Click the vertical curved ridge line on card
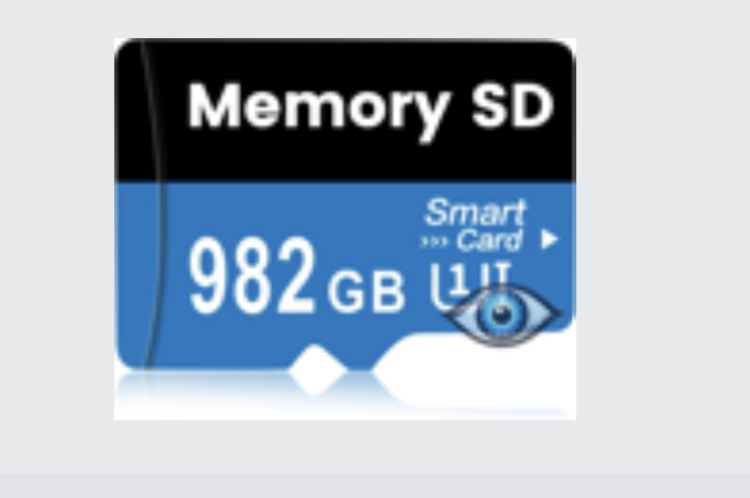This screenshot has width=750, height=498. [153, 203]
